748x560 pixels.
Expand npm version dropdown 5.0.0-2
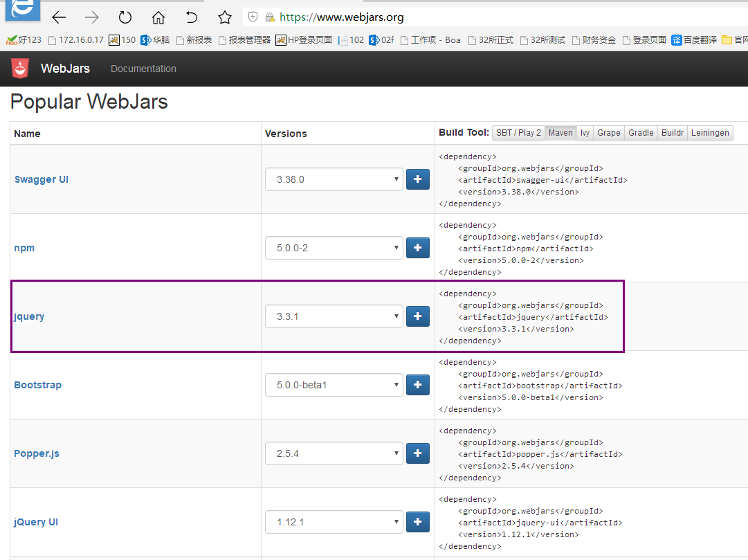pyautogui.click(x=334, y=248)
